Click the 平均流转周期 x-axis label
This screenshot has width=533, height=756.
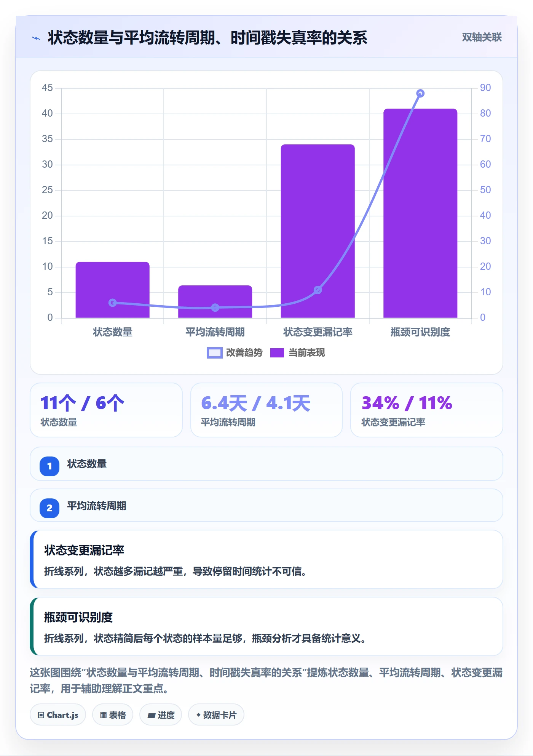click(x=215, y=332)
